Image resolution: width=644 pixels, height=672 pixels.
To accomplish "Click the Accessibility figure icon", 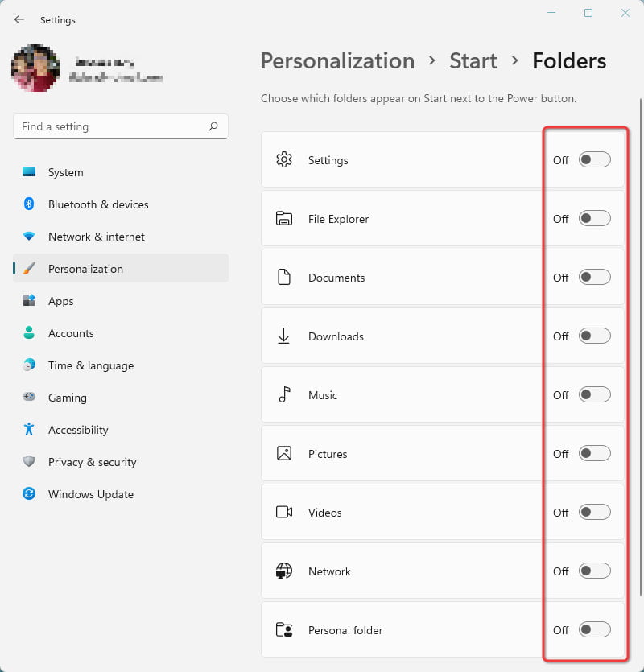I will pyautogui.click(x=29, y=429).
